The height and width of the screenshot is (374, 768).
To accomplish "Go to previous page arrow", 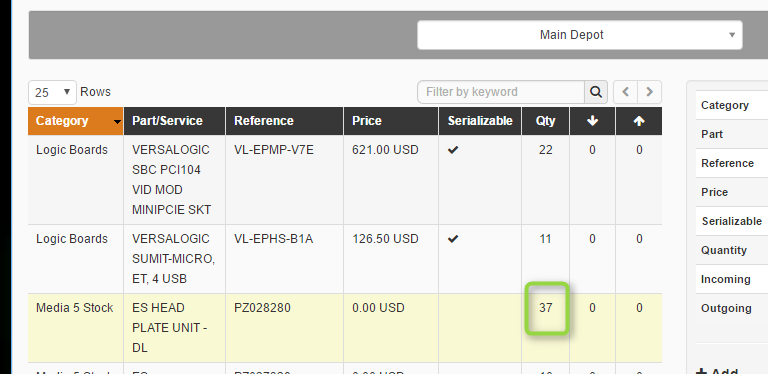I will [x=625, y=92].
